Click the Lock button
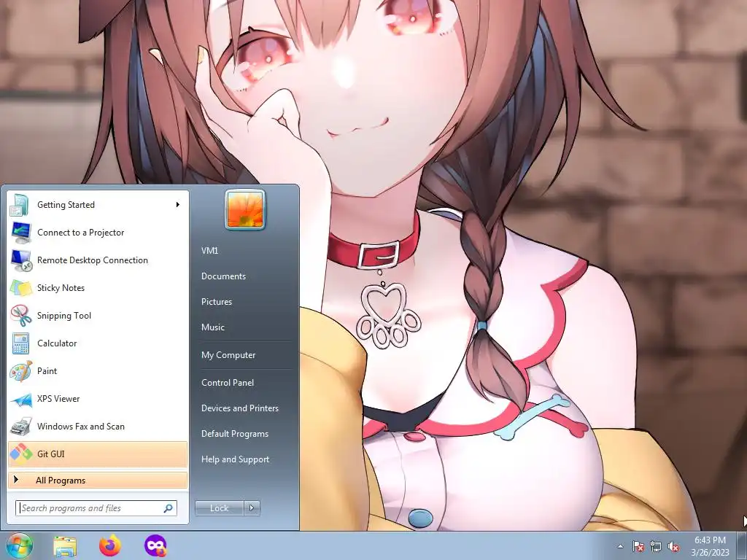The height and width of the screenshot is (560, 747). tap(219, 508)
